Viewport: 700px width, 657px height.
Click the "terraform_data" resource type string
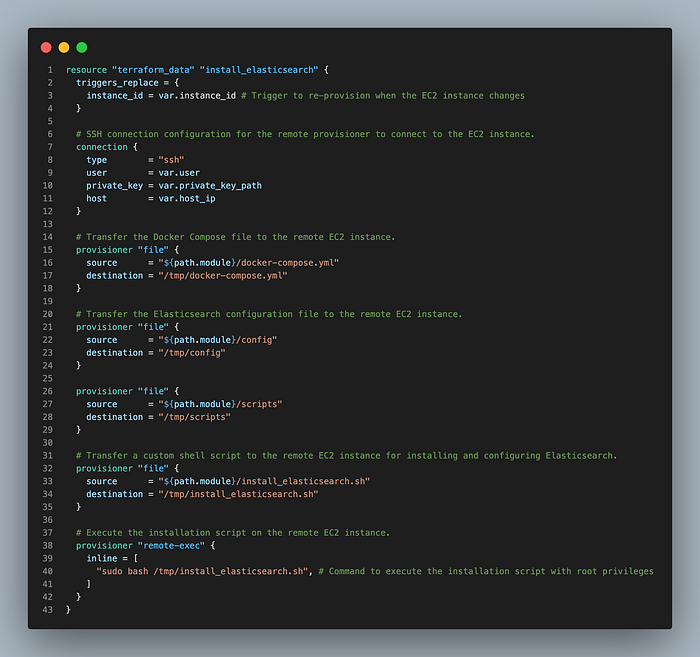click(x=153, y=70)
